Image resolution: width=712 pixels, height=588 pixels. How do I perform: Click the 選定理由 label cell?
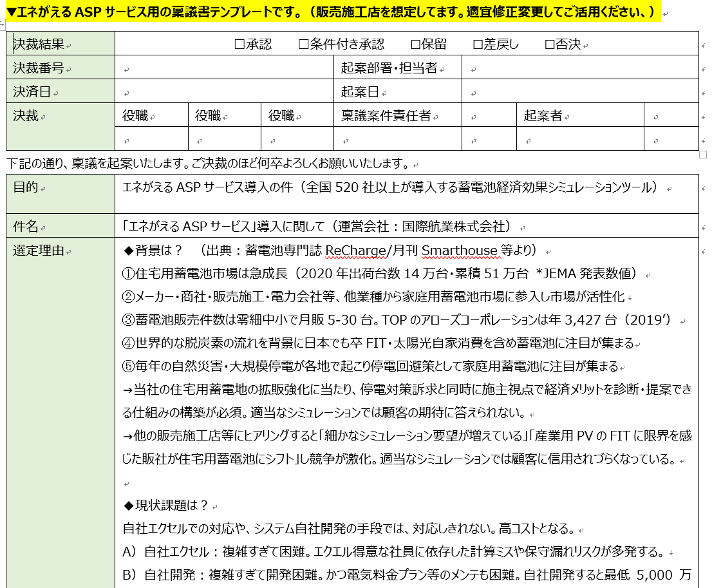[x=61, y=413]
